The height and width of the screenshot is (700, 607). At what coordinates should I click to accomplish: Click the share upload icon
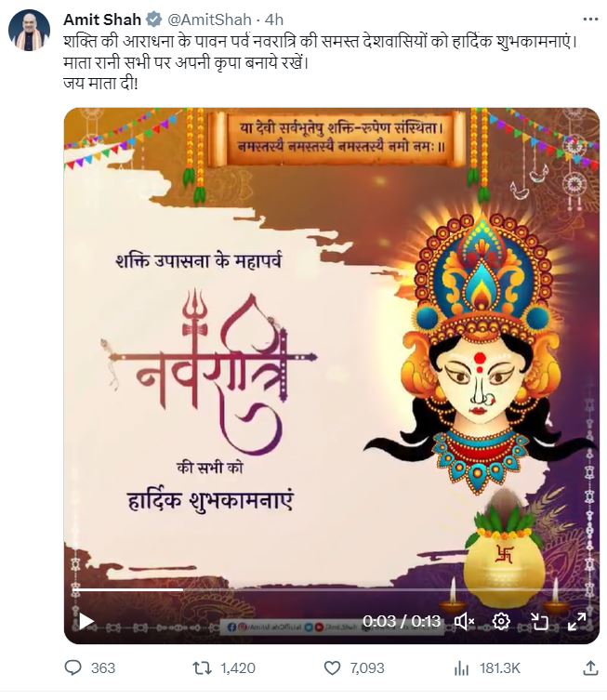[x=590, y=667]
